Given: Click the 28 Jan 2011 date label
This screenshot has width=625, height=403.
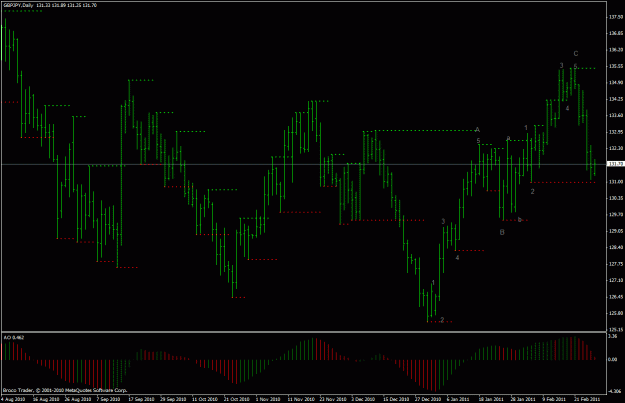Looking at the screenshot, I should pyautogui.click(x=523, y=399).
